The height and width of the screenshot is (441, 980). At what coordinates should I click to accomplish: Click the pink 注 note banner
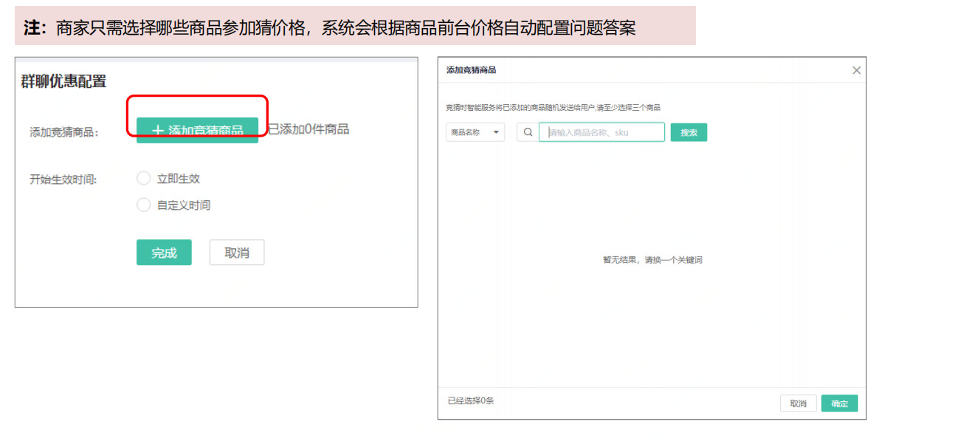click(354, 28)
